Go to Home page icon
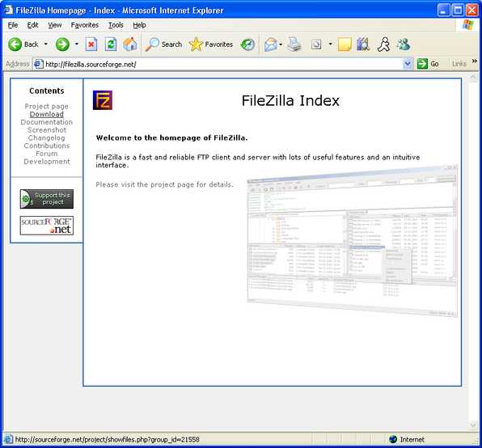This screenshot has width=482, height=448. pos(130,44)
